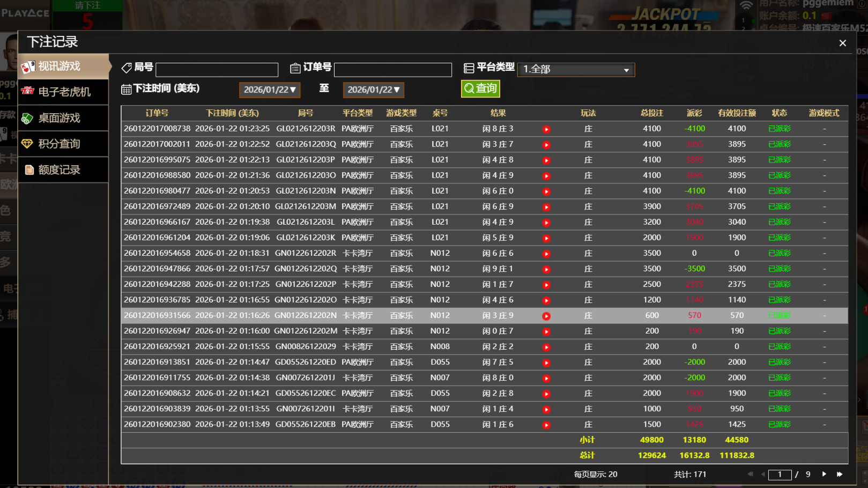This screenshot has height=488, width=868.
Task: Switch to 电子老虎机 tab
Action: (x=64, y=92)
